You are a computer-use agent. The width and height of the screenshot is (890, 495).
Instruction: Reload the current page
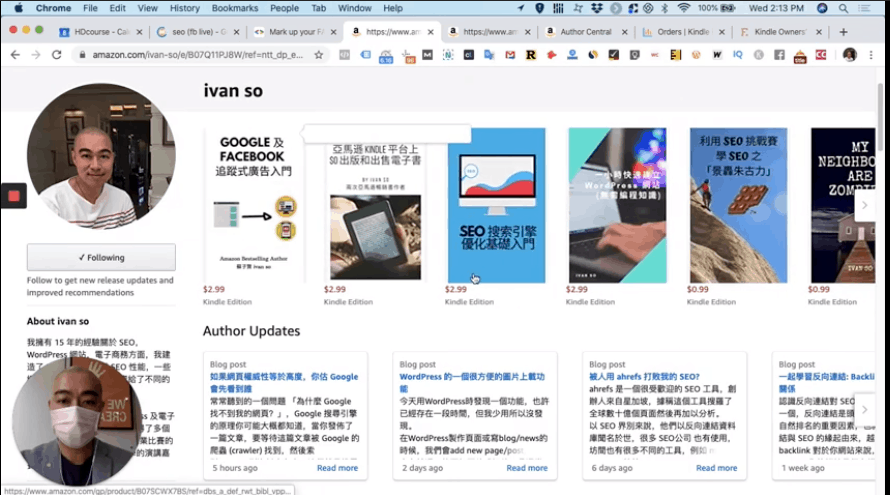tap(56, 55)
